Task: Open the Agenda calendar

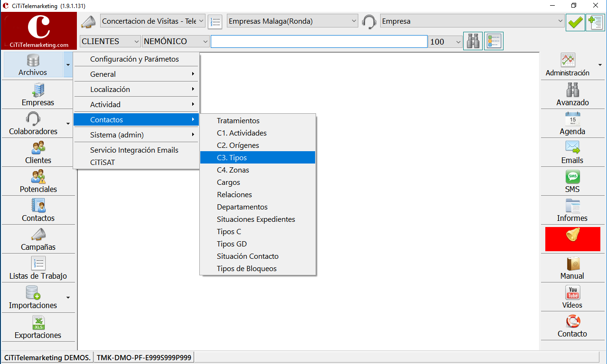Action: (572, 123)
